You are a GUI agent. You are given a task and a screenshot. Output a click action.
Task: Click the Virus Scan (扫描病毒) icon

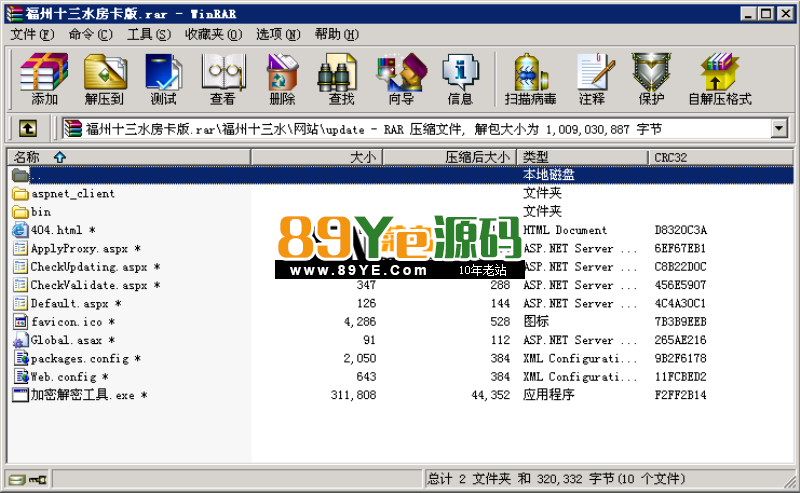click(530, 79)
